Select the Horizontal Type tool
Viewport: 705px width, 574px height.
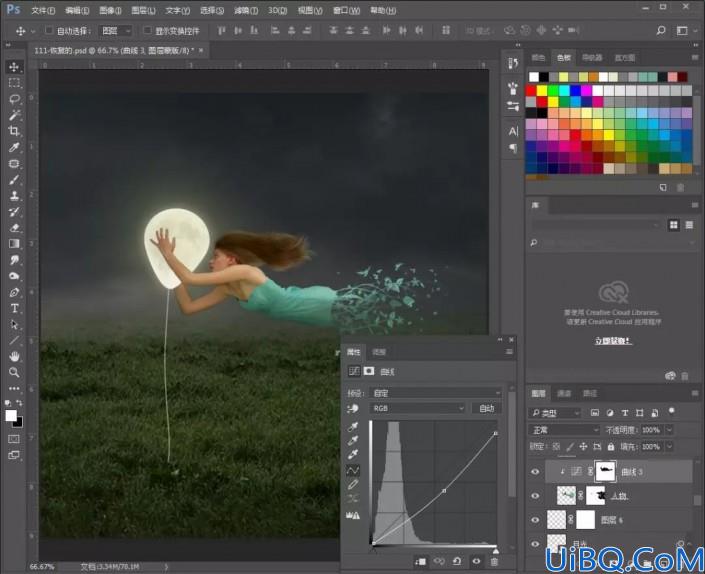[14, 308]
